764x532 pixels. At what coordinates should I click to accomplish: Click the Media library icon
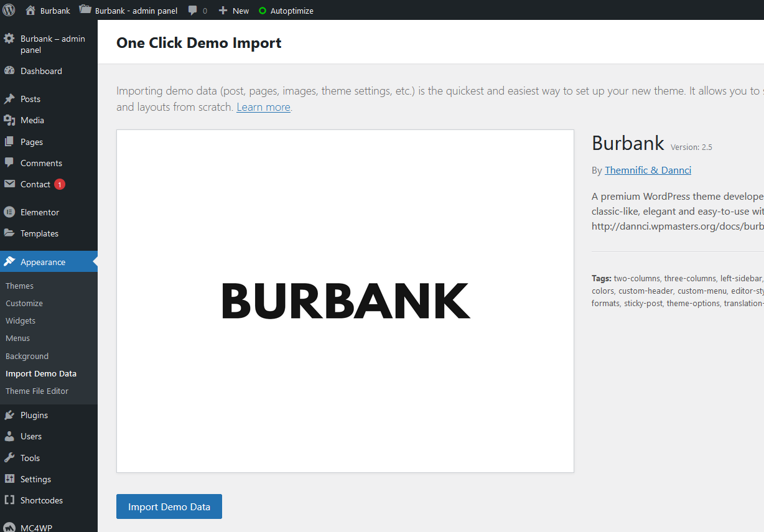coord(9,120)
